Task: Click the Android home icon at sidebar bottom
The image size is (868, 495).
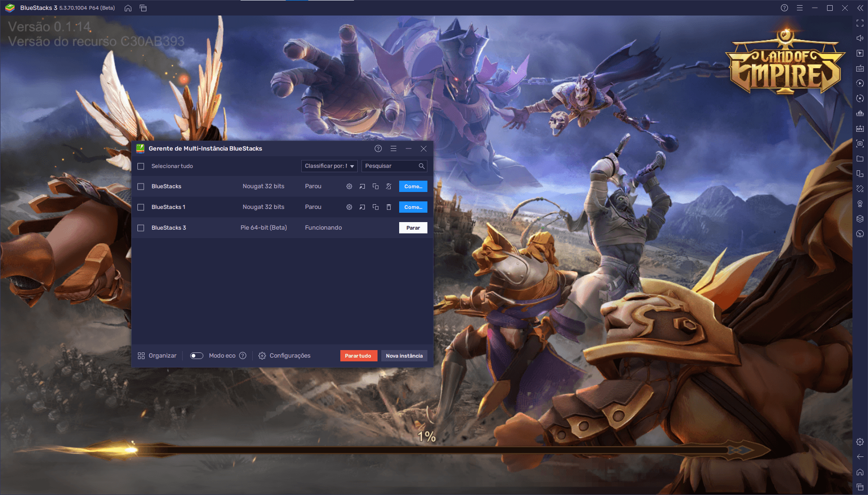Action: point(860,472)
